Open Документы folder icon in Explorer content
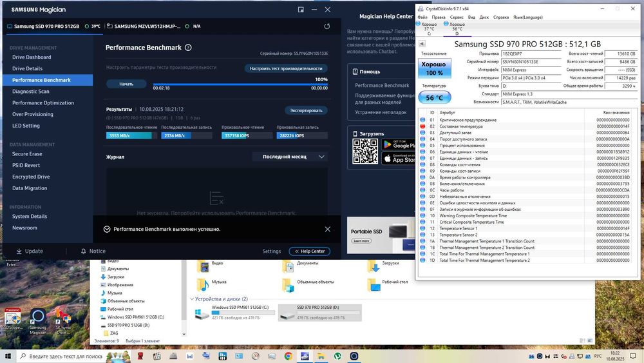This screenshot has width=644, height=363. click(x=288, y=266)
